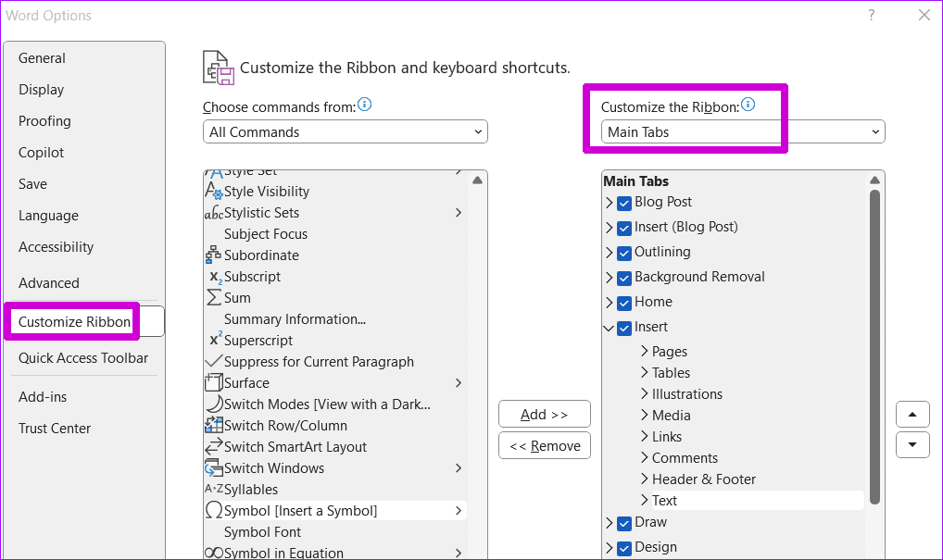
Task: Click the Move Down arrow button
Action: click(912, 444)
